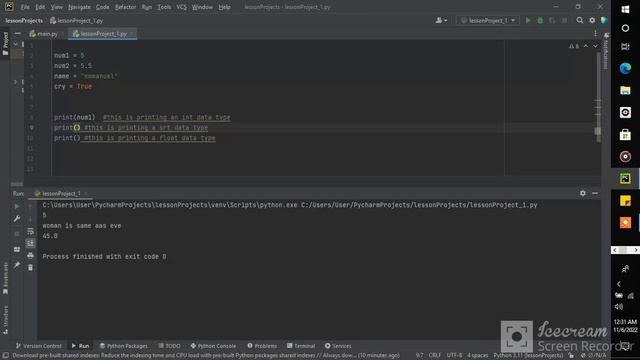Open the Refactor menu
Image resolution: width=640 pixels, height=360 pixels.
(125, 7)
